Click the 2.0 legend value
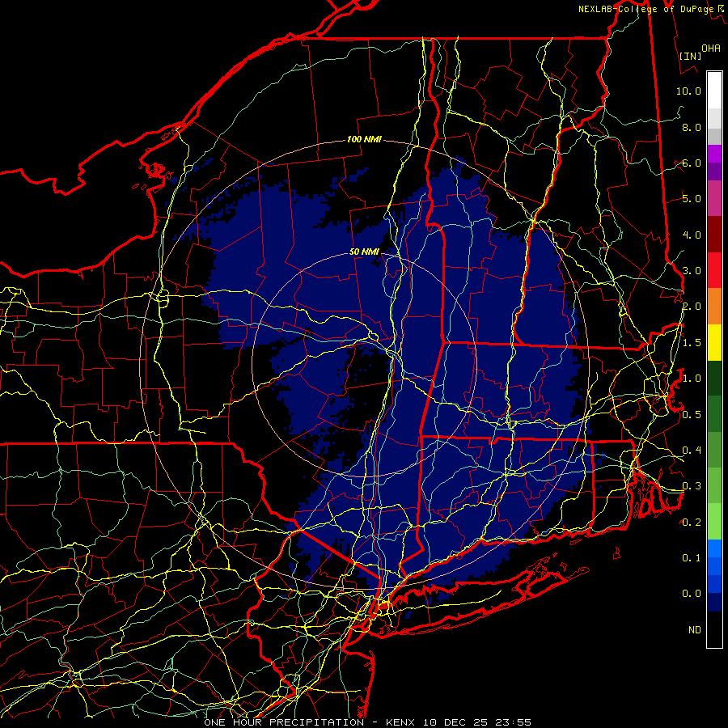This screenshot has width=728, height=728. pos(692,307)
